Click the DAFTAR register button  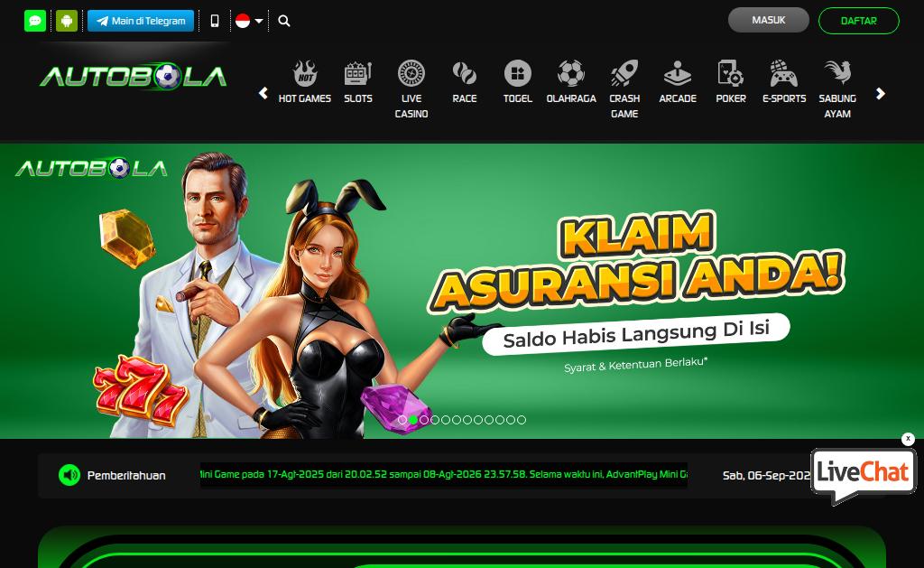(x=859, y=21)
